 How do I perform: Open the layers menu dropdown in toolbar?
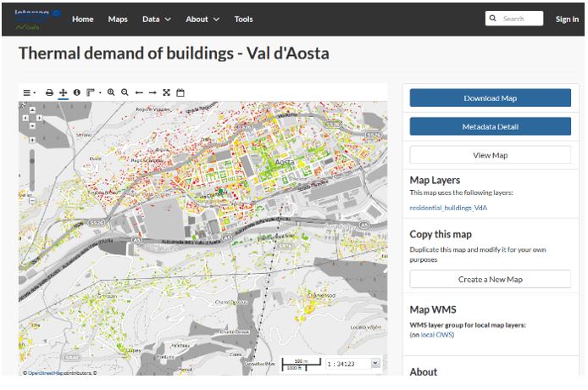coord(29,92)
